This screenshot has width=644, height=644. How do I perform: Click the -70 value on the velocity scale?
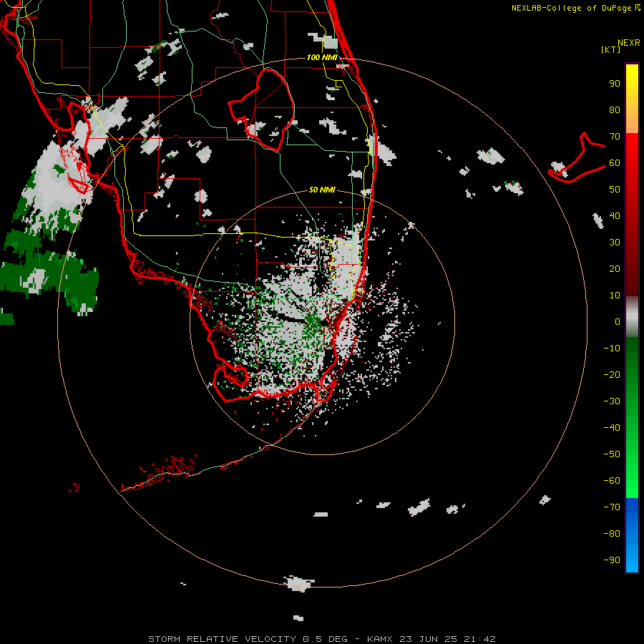tap(612, 507)
